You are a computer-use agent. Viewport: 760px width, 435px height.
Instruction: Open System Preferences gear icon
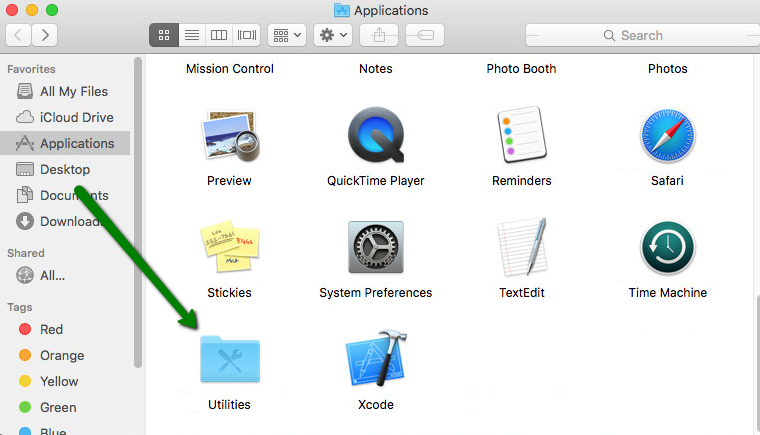376,247
